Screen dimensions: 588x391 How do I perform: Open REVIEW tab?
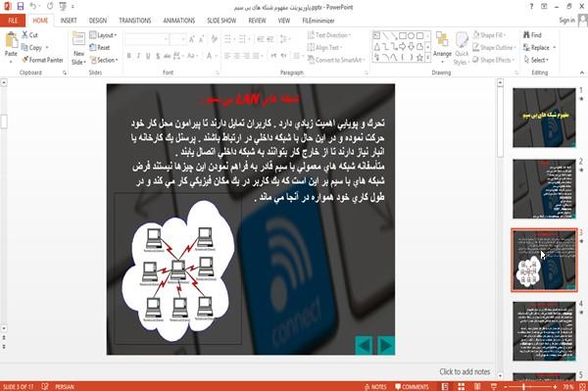pyautogui.click(x=257, y=21)
